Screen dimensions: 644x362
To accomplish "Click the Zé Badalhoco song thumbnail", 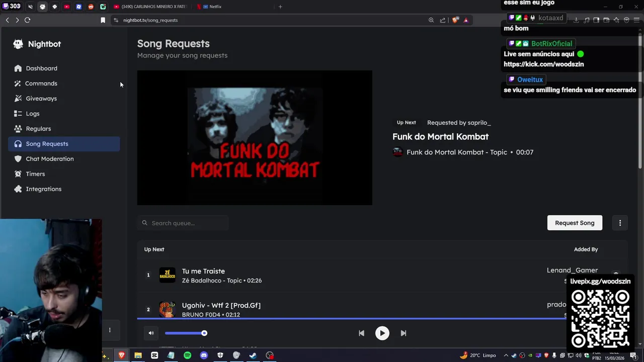I will (168, 275).
